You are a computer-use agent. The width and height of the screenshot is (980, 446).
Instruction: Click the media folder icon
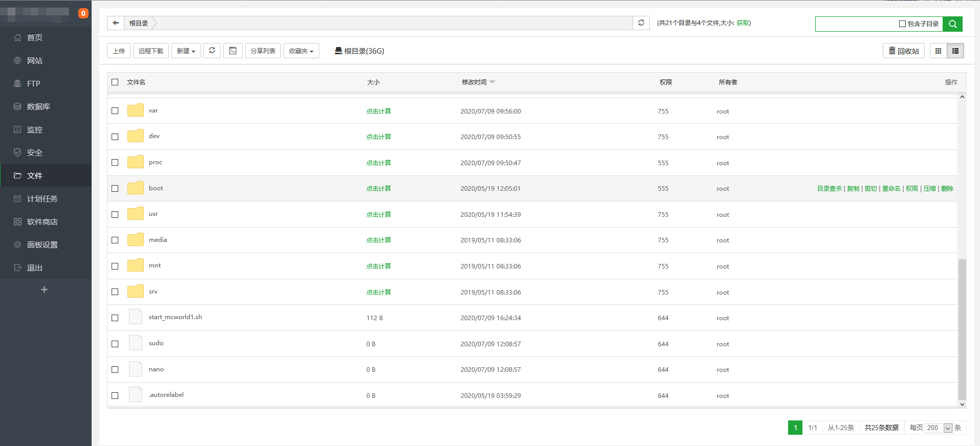point(136,240)
